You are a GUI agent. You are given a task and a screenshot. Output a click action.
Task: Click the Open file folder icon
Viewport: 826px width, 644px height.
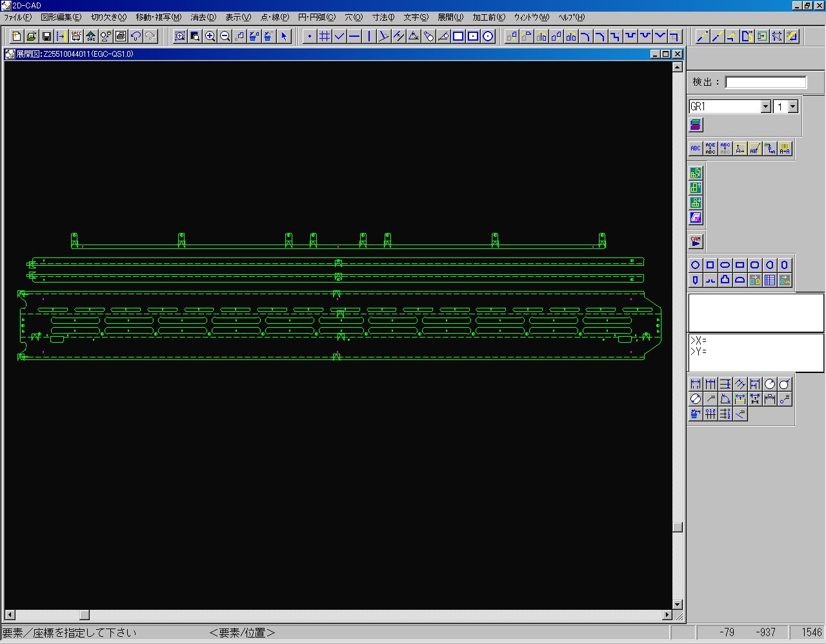tap(32, 36)
